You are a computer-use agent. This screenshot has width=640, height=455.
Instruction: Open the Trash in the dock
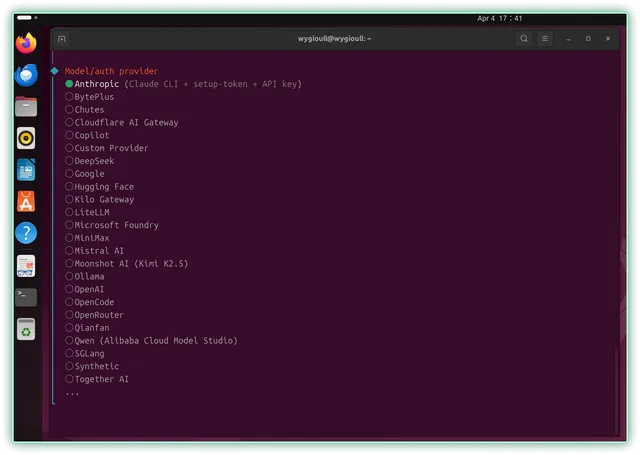[26, 329]
